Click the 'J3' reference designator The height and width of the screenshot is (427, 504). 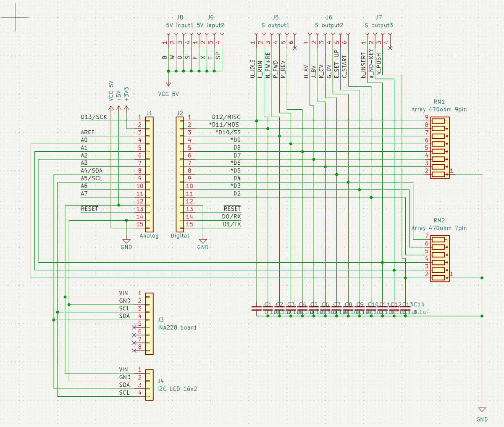click(x=160, y=320)
